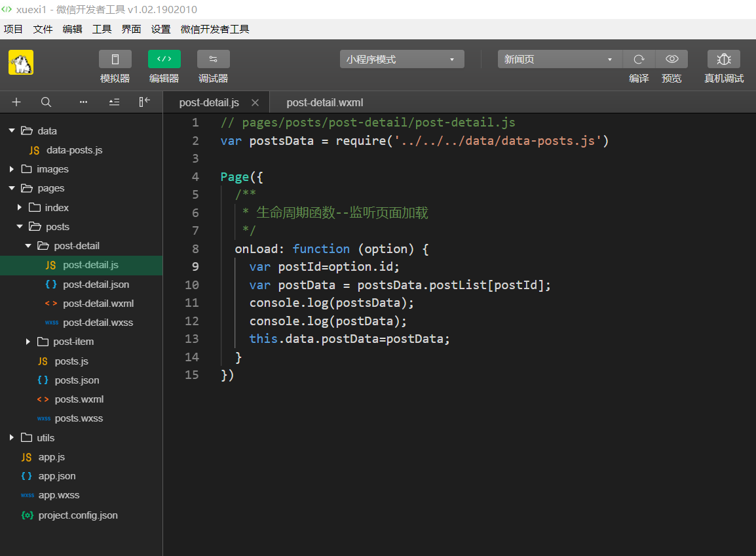Click the collapse file tree panel icon
Image resolution: width=756 pixels, height=556 pixels.
coord(145,102)
